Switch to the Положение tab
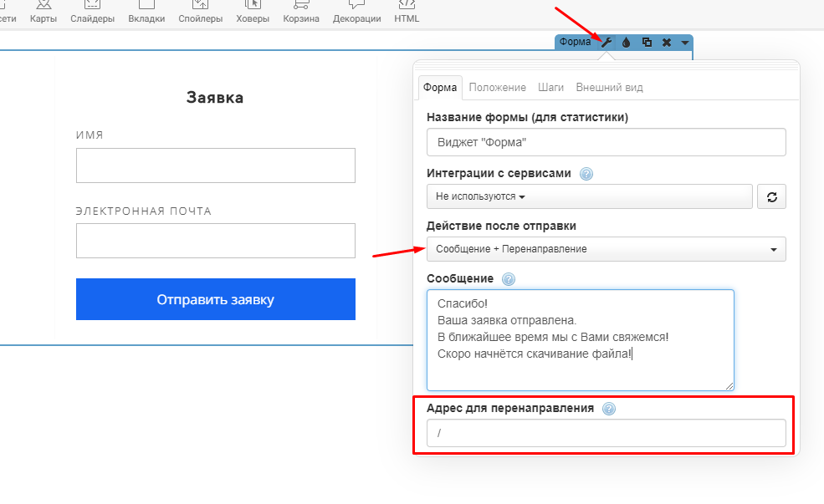This screenshot has width=824, height=504. tap(497, 88)
